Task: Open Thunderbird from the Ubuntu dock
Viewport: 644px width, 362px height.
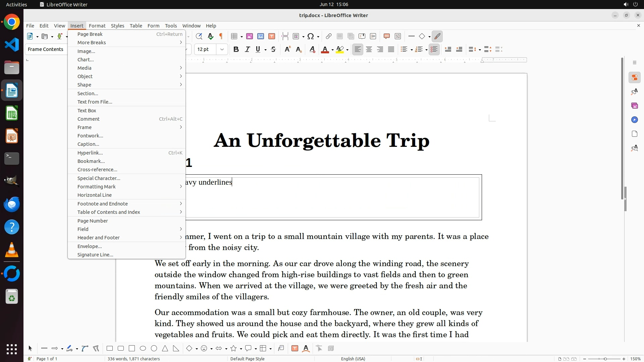Action: point(12,204)
